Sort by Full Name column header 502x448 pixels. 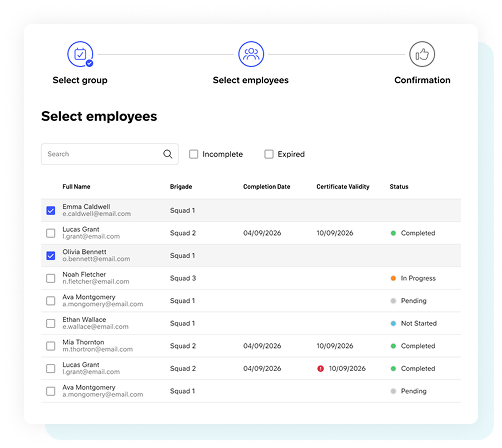[76, 187]
